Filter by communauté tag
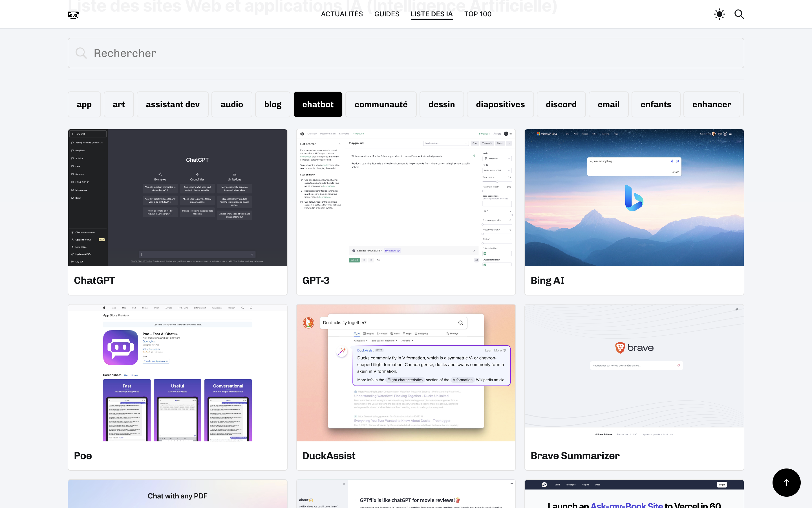Image resolution: width=812 pixels, height=508 pixels. click(381, 104)
